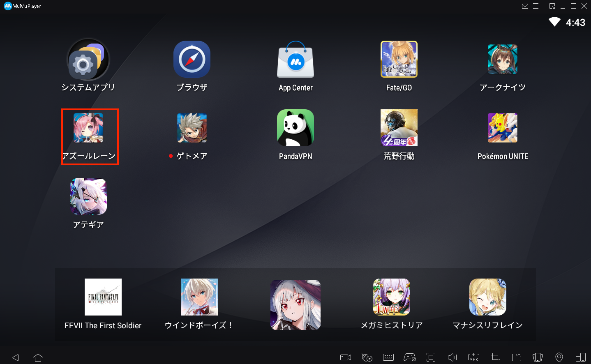Viewport: 591px width, 364px height.
Task: Go to the Android home screen
Action: tap(38, 357)
